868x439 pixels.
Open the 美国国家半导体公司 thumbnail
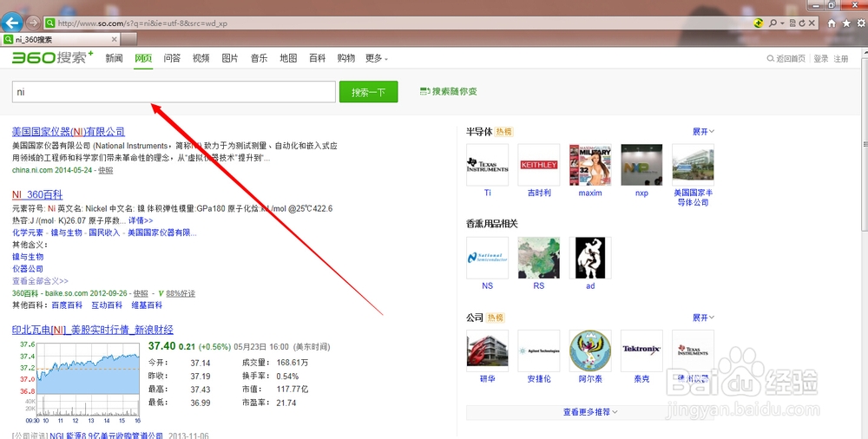pos(693,165)
